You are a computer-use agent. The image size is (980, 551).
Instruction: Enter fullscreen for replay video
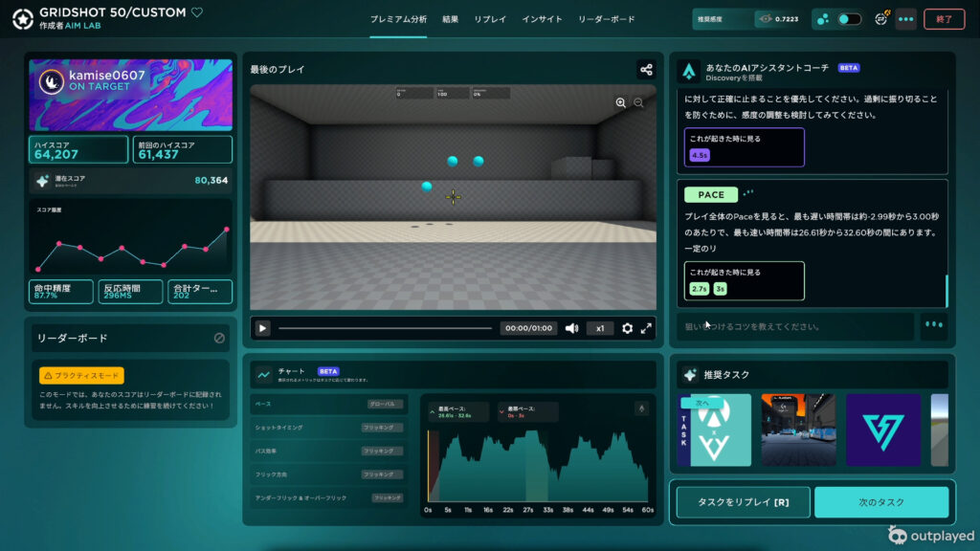(646, 328)
